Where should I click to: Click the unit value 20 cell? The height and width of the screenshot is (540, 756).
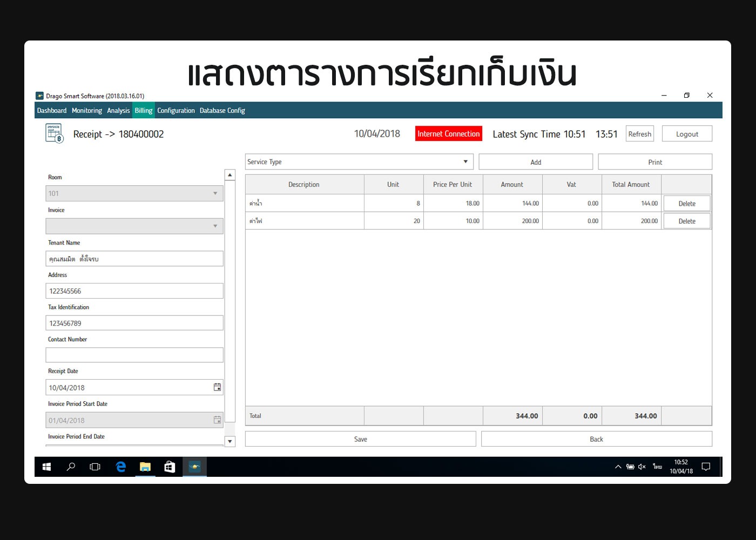click(394, 221)
